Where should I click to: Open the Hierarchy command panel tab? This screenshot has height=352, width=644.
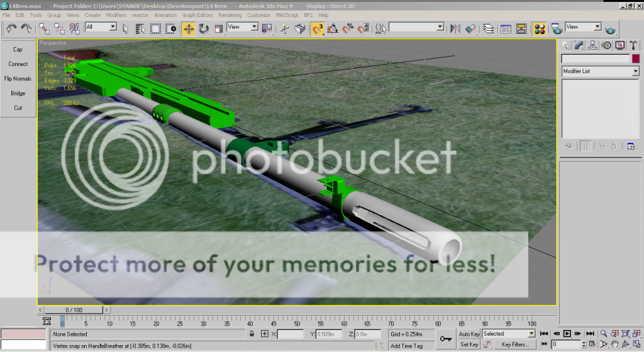(x=592, y=45)
